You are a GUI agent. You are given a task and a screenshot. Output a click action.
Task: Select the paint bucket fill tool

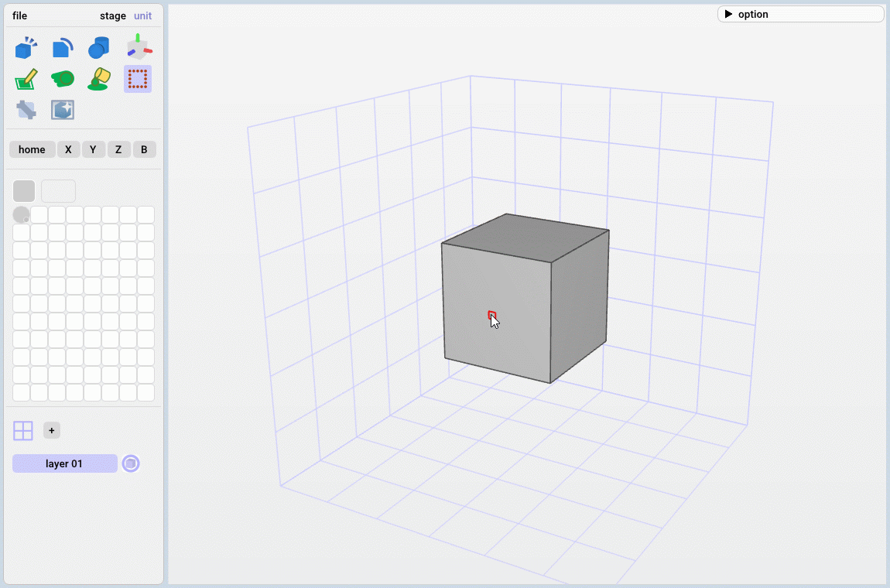pyautogui.click(x=99, y=79)
